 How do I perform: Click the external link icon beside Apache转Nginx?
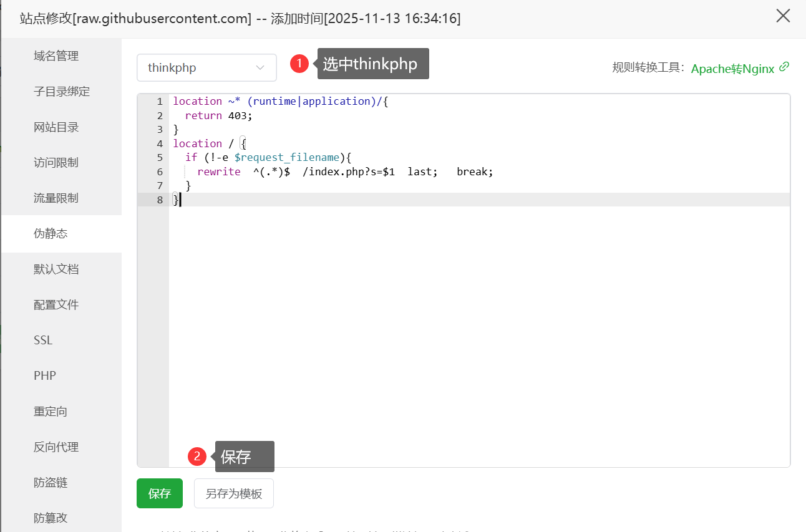tap(784, 67)
